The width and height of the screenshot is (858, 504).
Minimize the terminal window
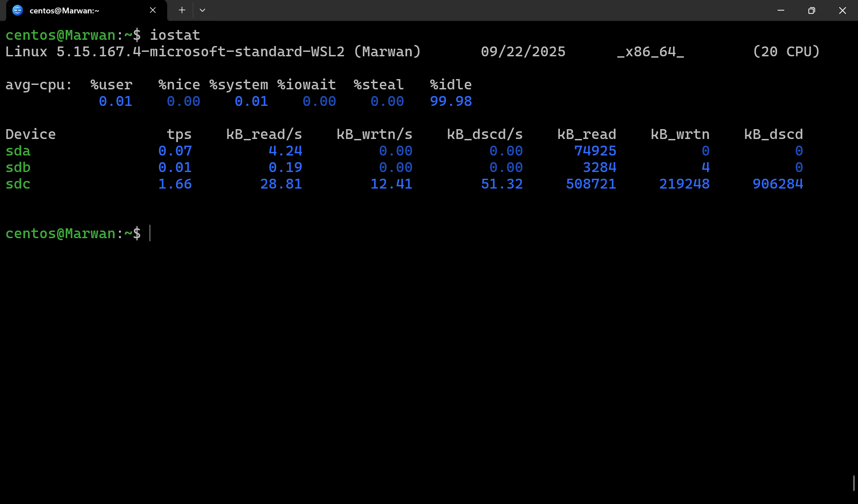[x=781, y=10]
